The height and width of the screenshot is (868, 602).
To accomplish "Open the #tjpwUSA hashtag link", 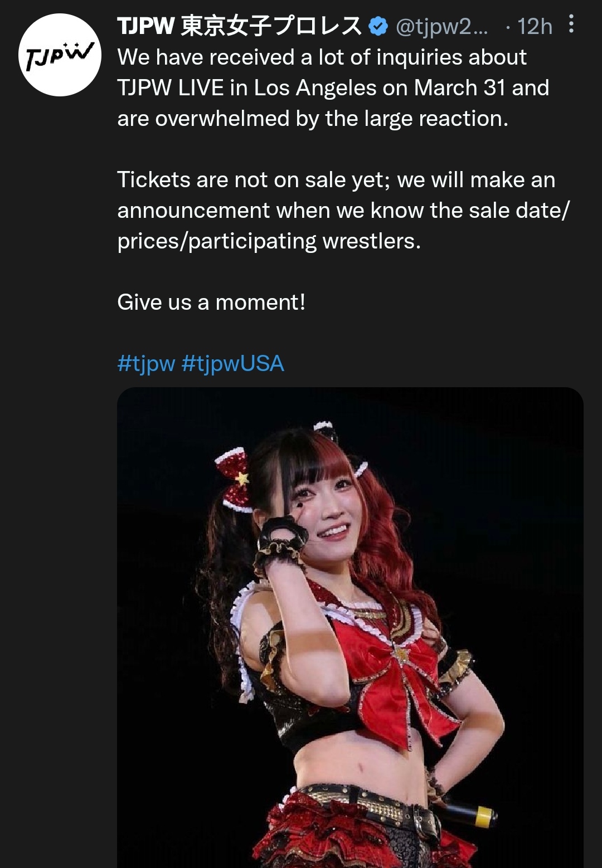I will (233, 363).
